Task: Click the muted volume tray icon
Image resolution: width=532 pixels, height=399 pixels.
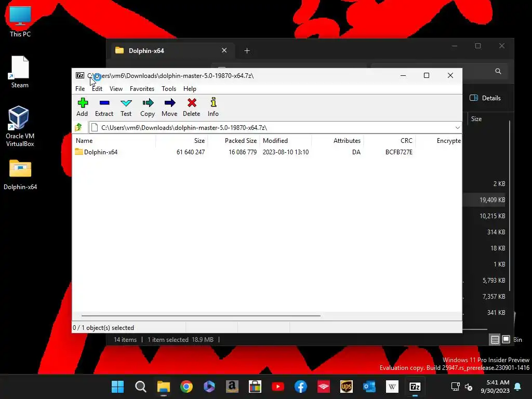Action: click(x=469, y=387)
